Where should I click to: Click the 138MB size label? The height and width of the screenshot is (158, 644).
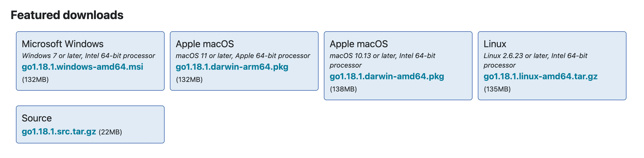pos(343,89)
